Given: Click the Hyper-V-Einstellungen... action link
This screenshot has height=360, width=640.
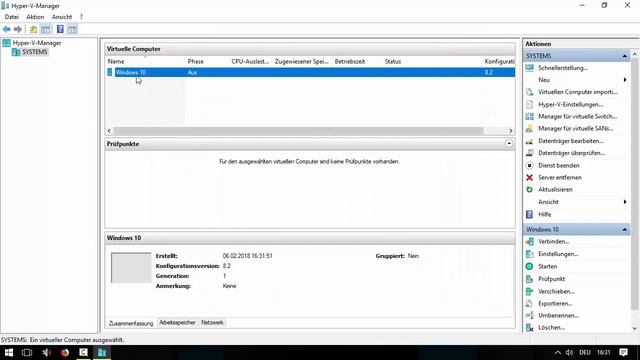Looking at the screenshot, I should click(570, 104).
